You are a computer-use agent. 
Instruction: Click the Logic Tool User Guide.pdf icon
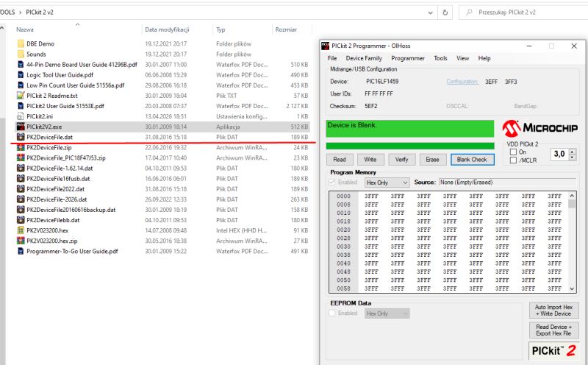pos(21,75)
